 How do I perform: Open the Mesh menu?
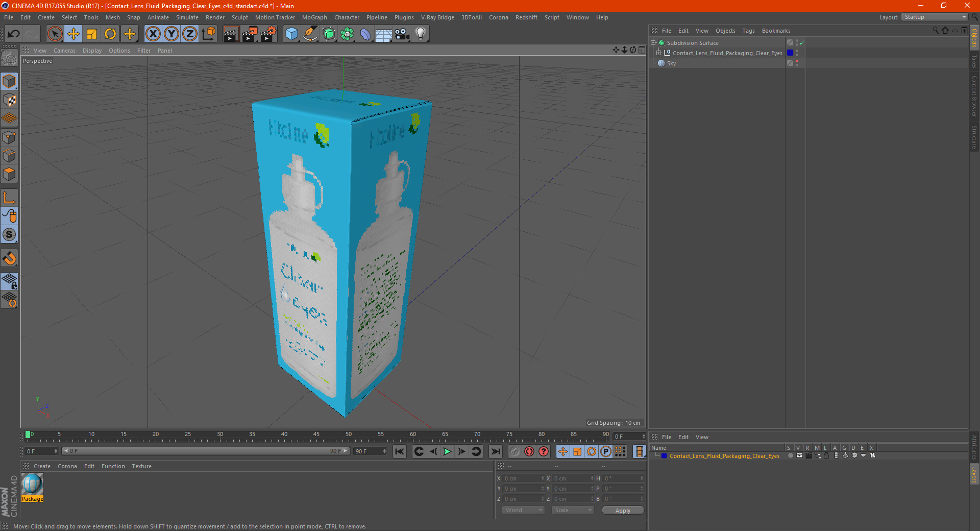coord(112,17)
